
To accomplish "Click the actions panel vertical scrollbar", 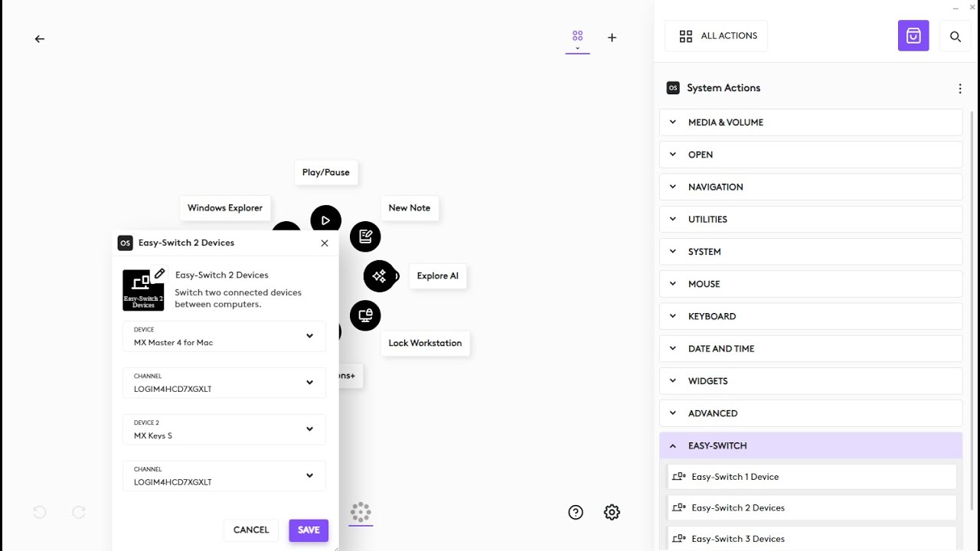I will [x=972, y=310].
